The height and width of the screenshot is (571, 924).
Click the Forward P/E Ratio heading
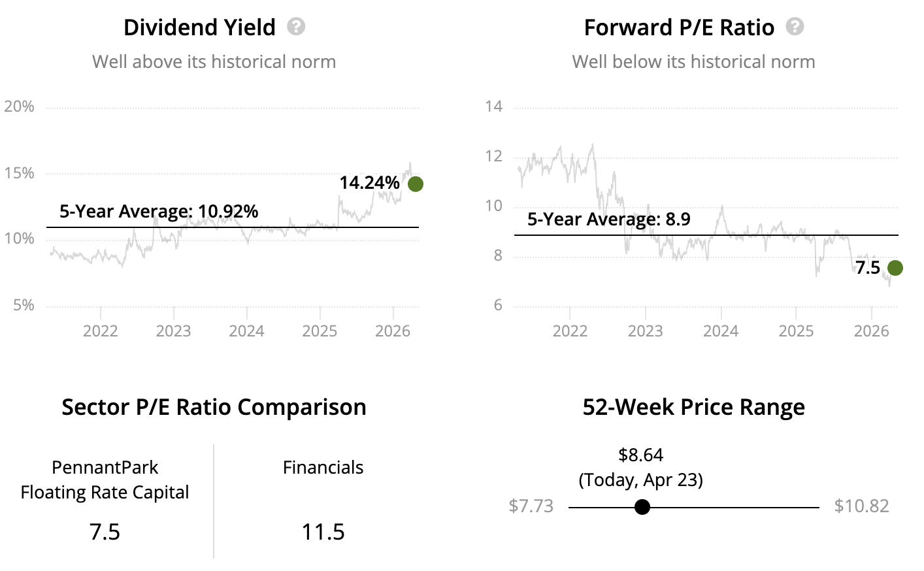point(679,27)
